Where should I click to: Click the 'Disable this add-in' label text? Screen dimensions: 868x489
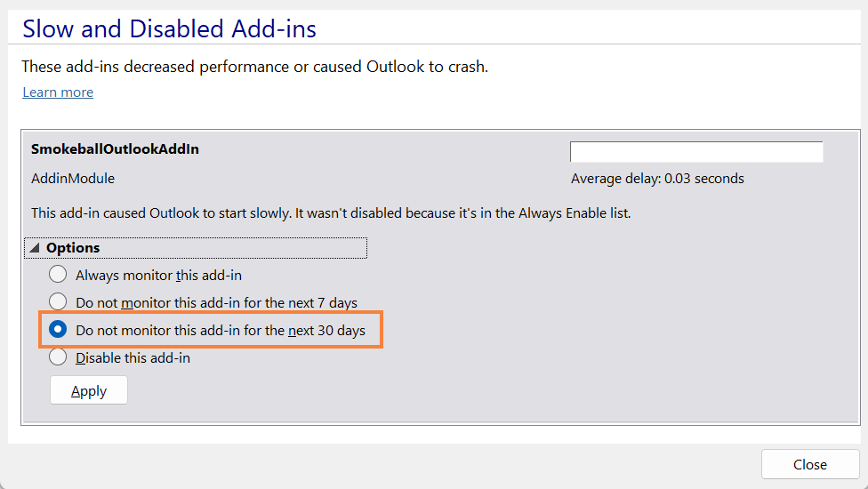point(133,358)
